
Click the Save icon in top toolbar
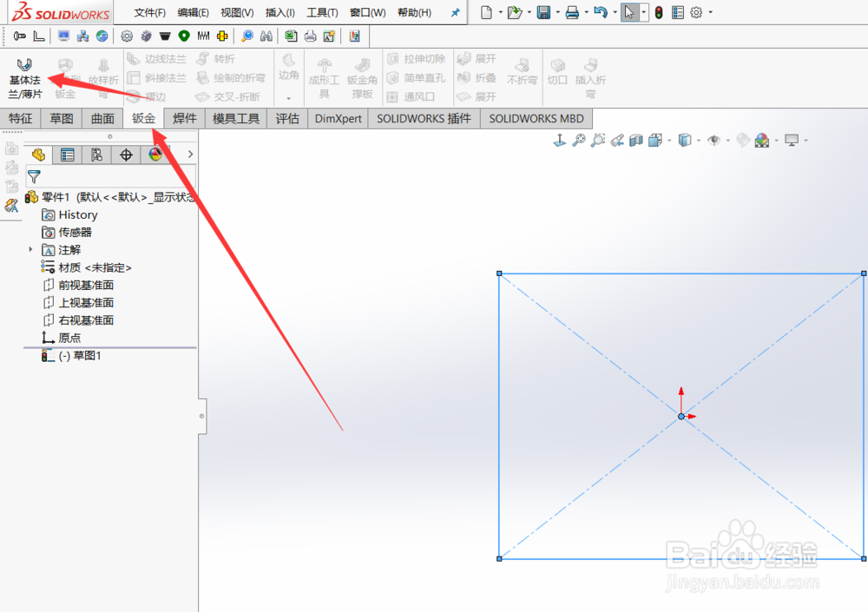(x=544, y=12)
